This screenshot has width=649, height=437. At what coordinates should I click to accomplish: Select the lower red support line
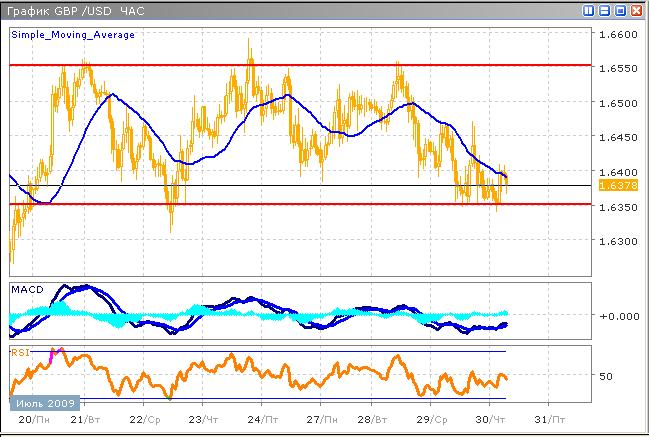pos(300,204)
